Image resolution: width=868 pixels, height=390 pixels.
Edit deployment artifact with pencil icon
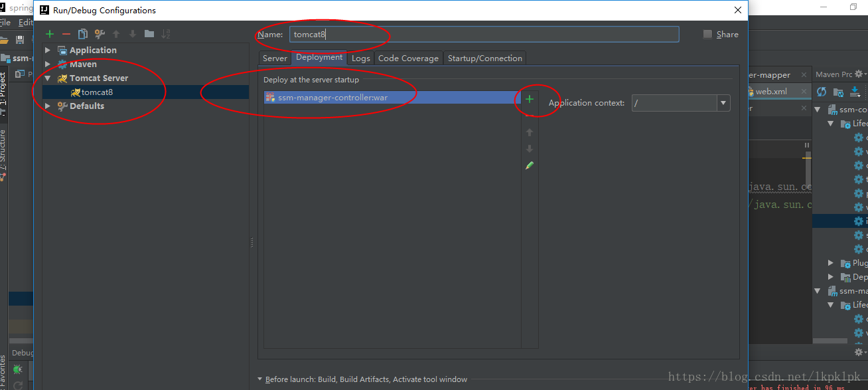[x=530, y=165]
